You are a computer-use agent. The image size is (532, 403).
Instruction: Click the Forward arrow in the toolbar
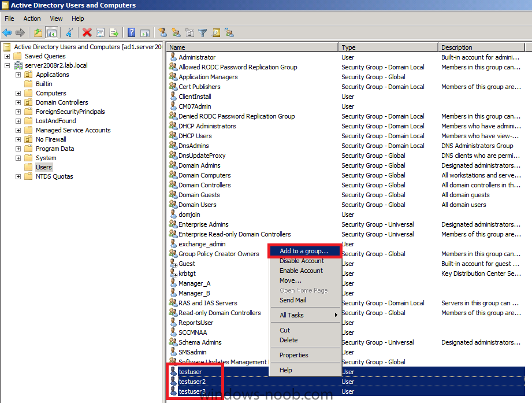20,32
